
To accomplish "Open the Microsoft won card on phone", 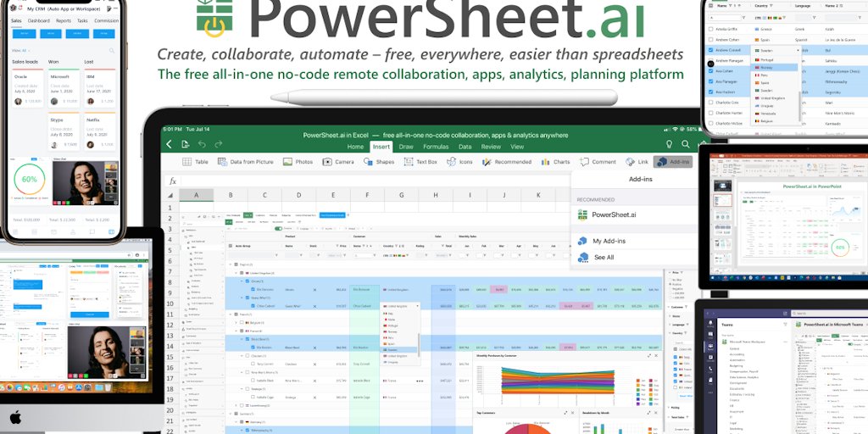I will coord(64,88).
